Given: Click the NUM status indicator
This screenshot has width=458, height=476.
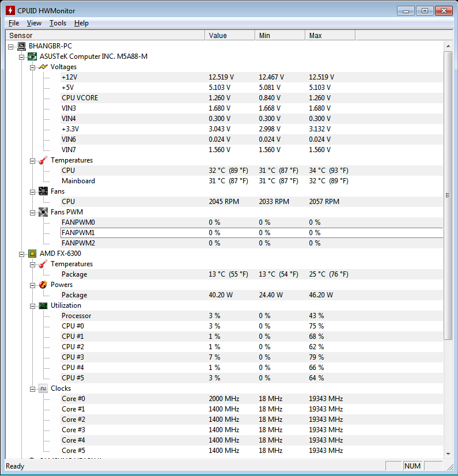Looking at the screenshot, I should (x=412, y=466).
